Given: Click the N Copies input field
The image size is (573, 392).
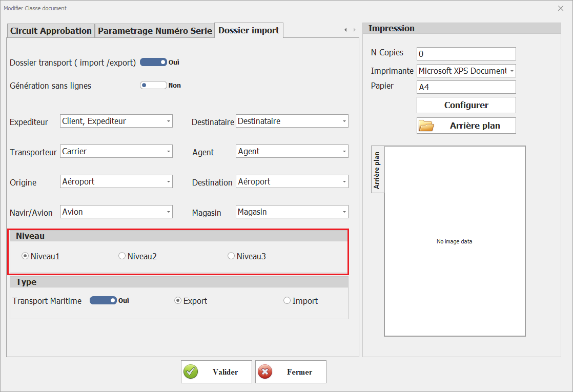Looking at the screenshot, I should (x=466, y=54).
